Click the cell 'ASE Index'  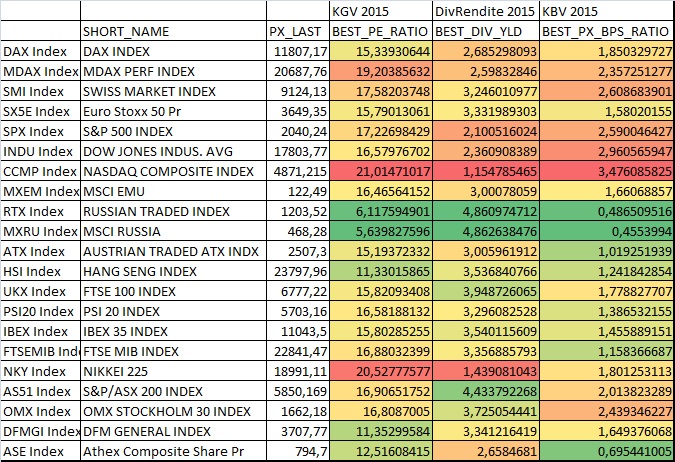pos(40,451)
